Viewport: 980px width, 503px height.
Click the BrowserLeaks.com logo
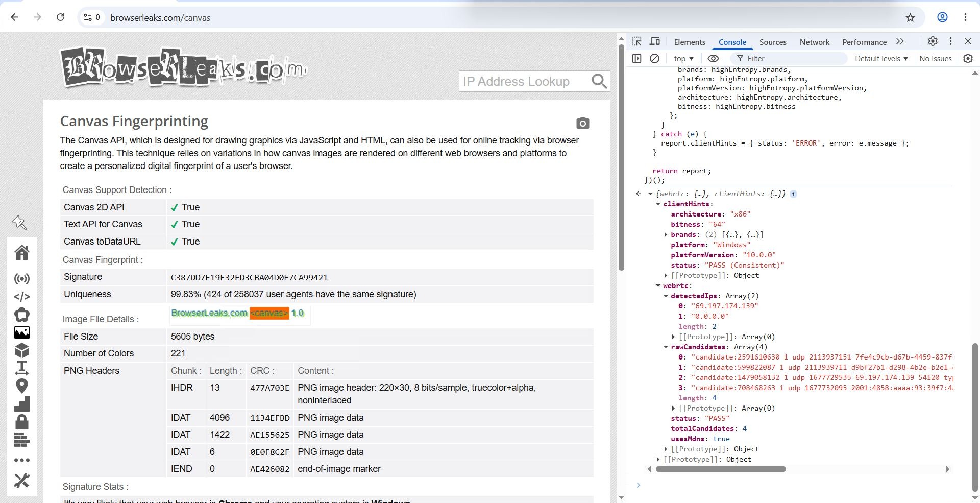[184, 68]
